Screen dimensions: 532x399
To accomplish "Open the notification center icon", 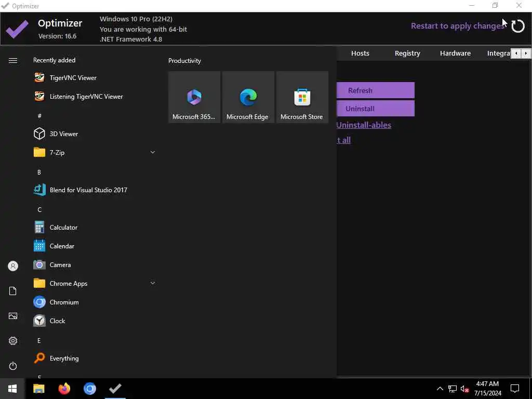I will (515, 389).
